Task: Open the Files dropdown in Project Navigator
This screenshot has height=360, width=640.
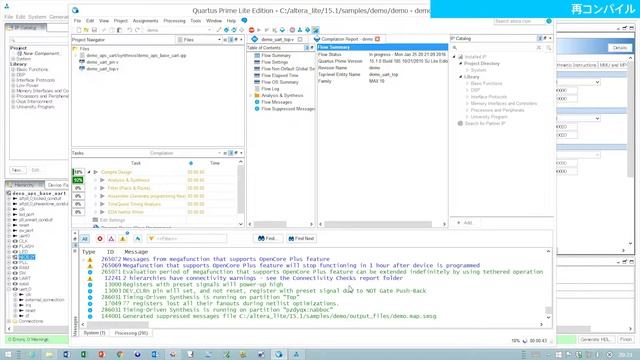Action: tap(199, 40)
